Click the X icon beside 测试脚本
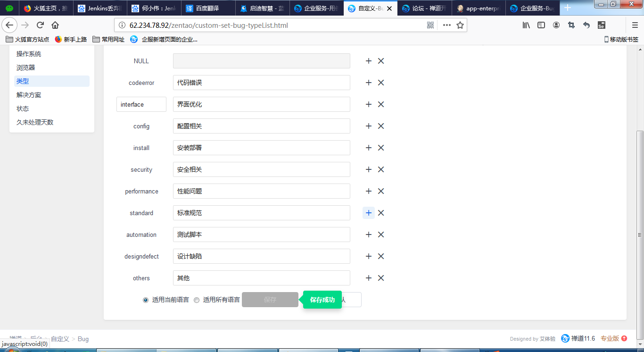The width and height of the screenshot is (644, 352). [x=381, y=235]
